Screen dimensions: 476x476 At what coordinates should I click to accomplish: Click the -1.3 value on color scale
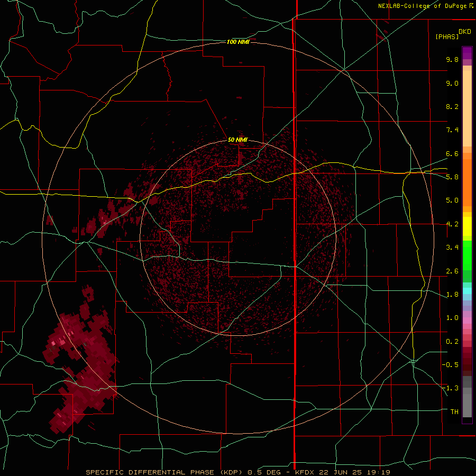pos(450,388)
